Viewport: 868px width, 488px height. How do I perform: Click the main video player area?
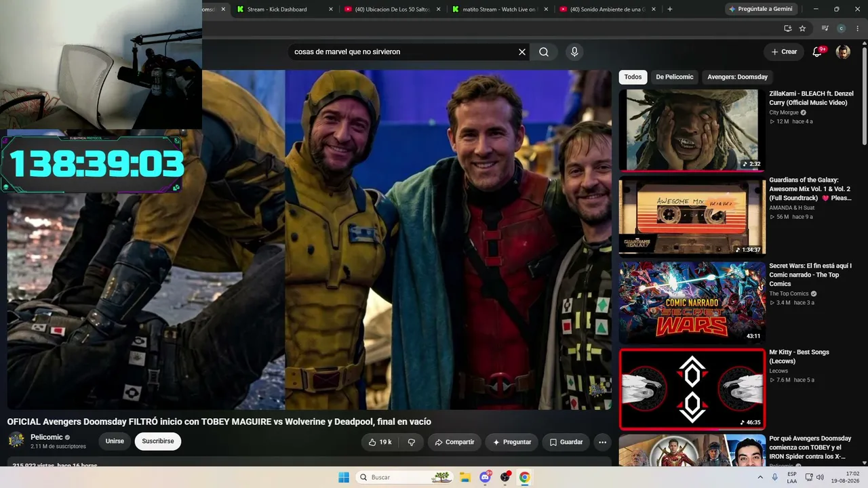309,240
